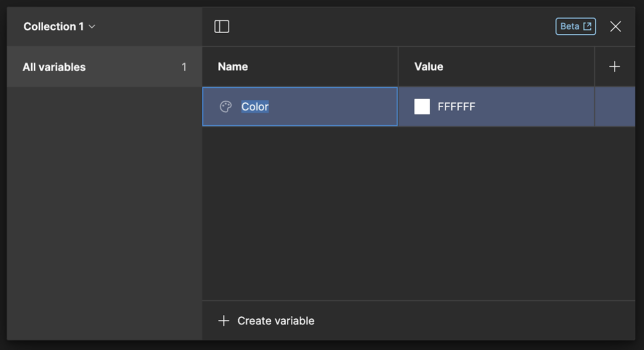644x350 pixels.
Task: Expand the chevron next to Collection 1
Action: tap(92, 27)
